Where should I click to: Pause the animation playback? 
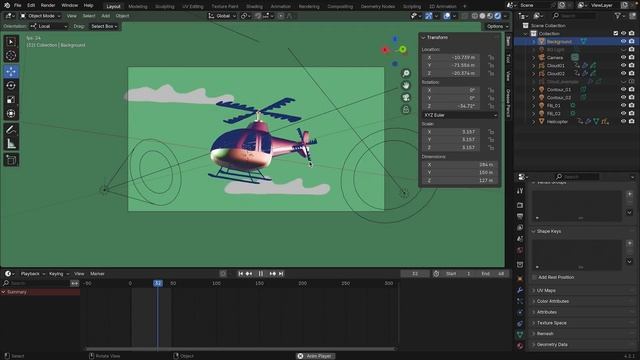(260, 273)
